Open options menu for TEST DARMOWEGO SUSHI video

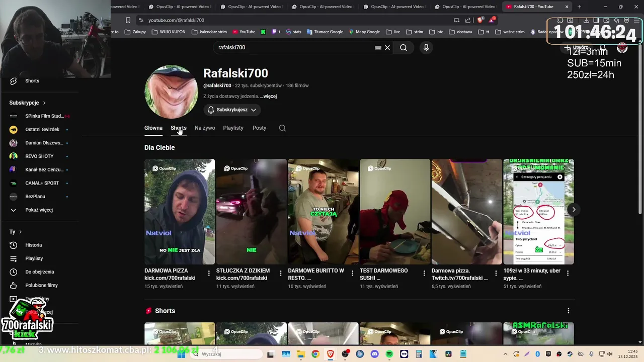pyautogui.click(x=424, y=274)
